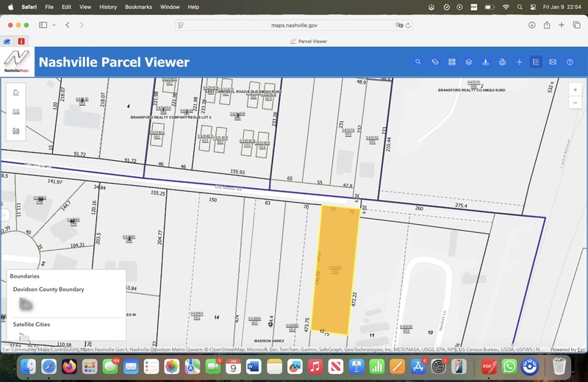Toggle the legend list panel button

[536, 62]
